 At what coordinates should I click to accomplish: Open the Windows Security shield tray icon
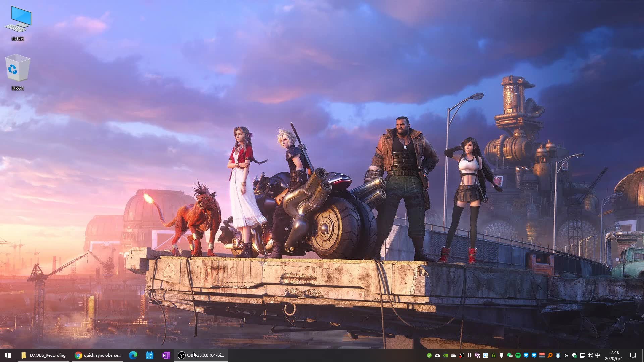574,355
